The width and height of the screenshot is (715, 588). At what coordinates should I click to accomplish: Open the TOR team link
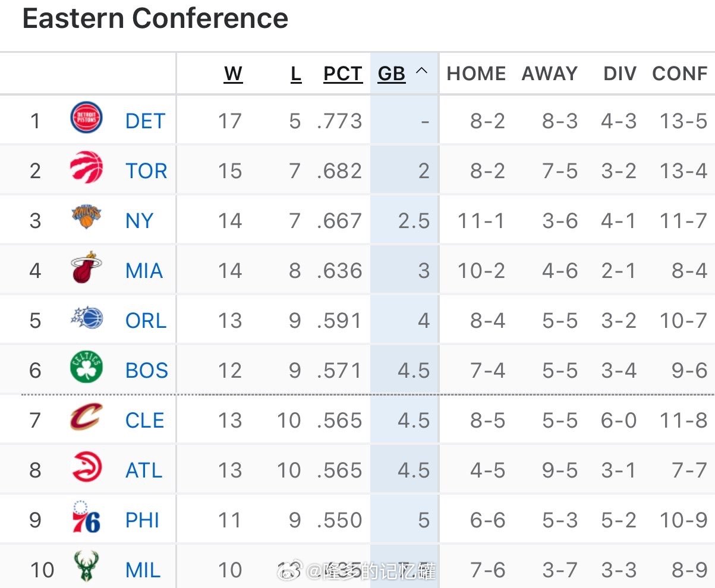(146, 171)
